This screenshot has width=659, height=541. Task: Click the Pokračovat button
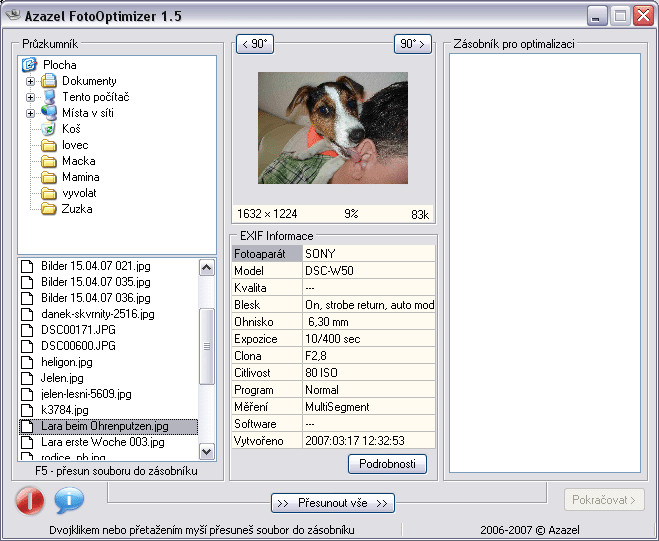pos(604,500)
